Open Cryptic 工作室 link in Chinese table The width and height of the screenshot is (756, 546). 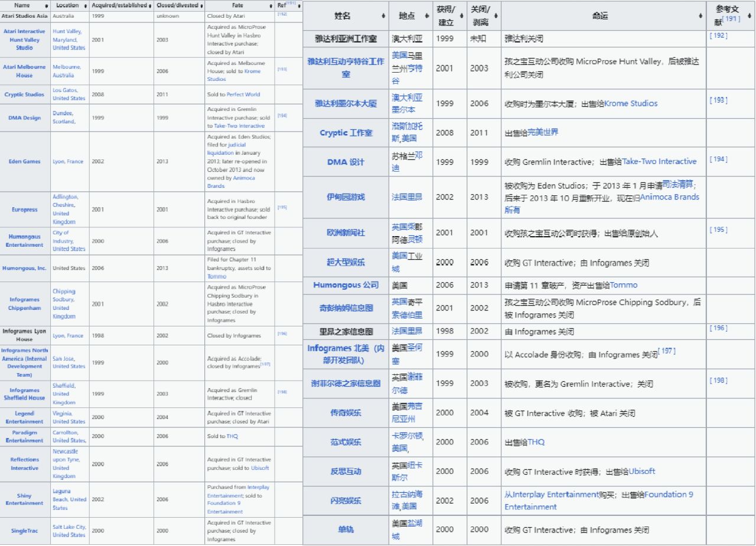[x=346, y=133]
